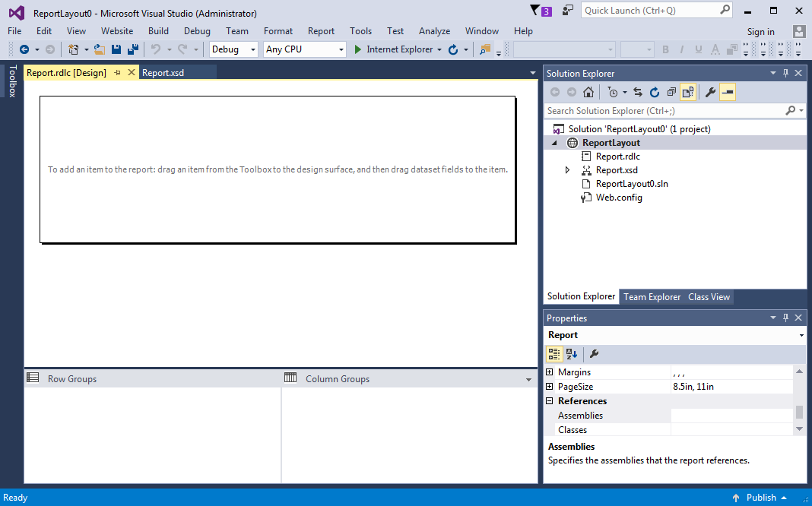Image resolution: width=812 pixels, height=506 pixels.
Task: Open Solution Explorer Properties wrench icon
Action: point(710,92)
